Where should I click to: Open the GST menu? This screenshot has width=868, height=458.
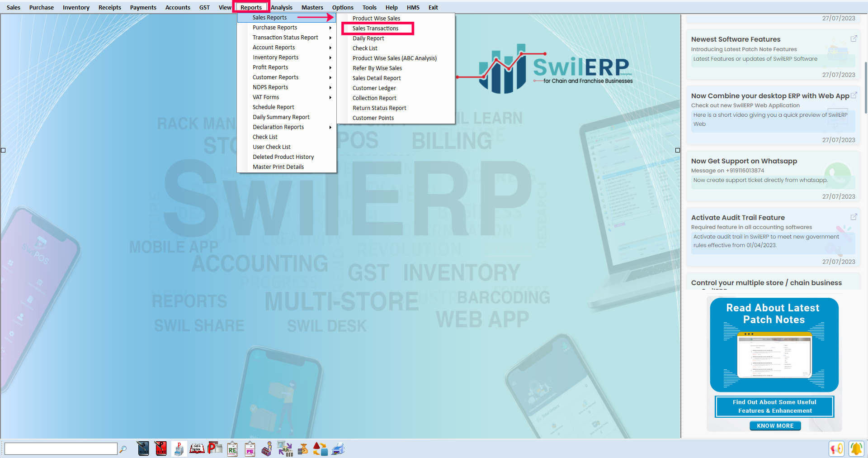tap(204, 7)
